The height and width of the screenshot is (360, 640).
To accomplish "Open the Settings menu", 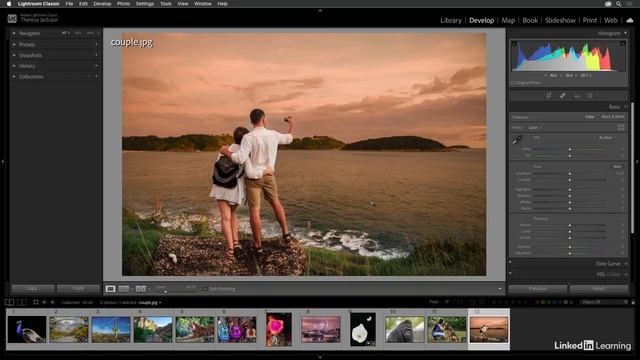I will coord(145,4).
